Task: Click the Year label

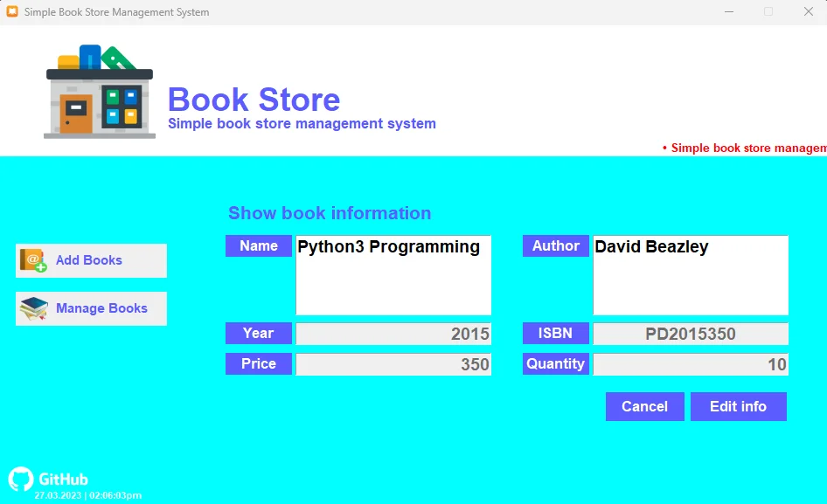Action: pyautogui.click(x=259, y=333)
